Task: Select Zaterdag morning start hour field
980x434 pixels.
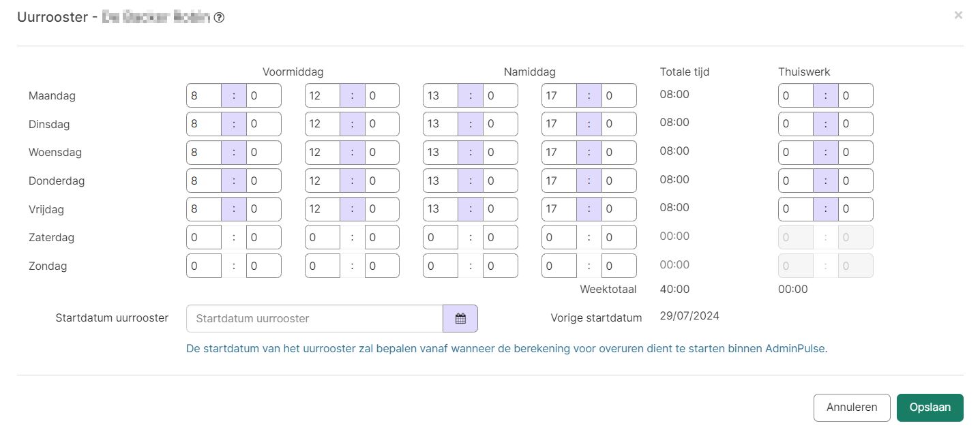Action: 204,238
